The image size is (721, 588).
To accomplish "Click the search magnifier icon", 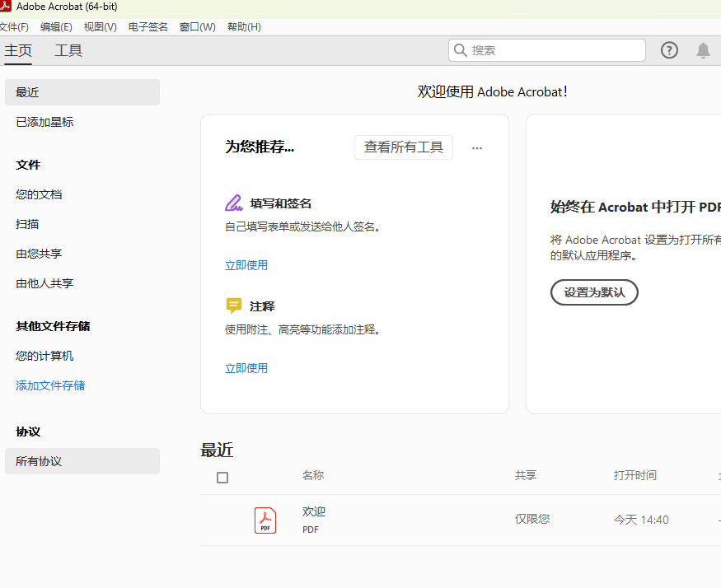I will (461, 50).
